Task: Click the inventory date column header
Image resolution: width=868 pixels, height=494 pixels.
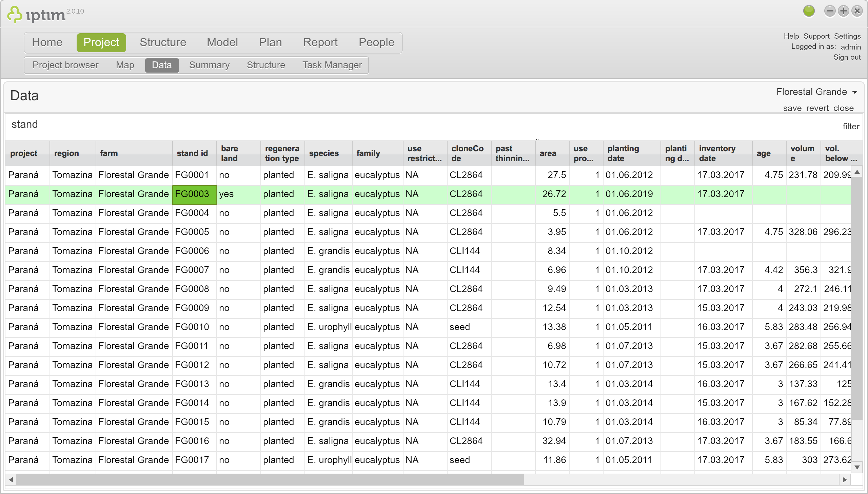Action: click(723, 153)
